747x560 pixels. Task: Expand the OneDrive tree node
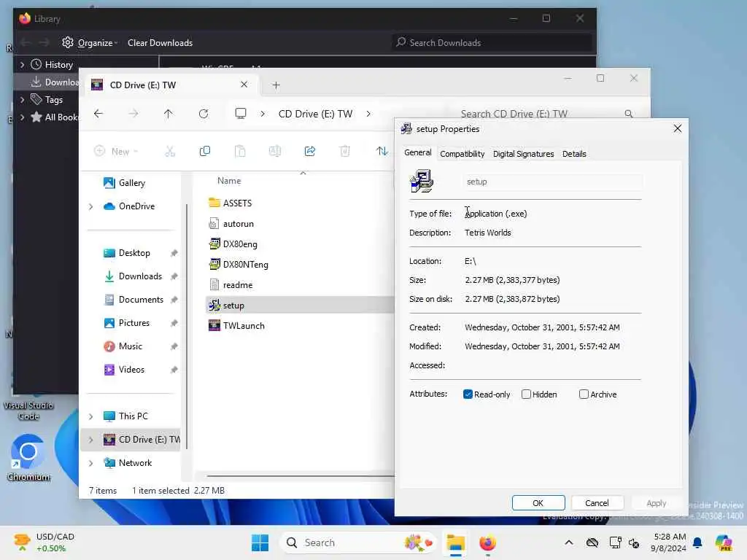coord(90,206)
